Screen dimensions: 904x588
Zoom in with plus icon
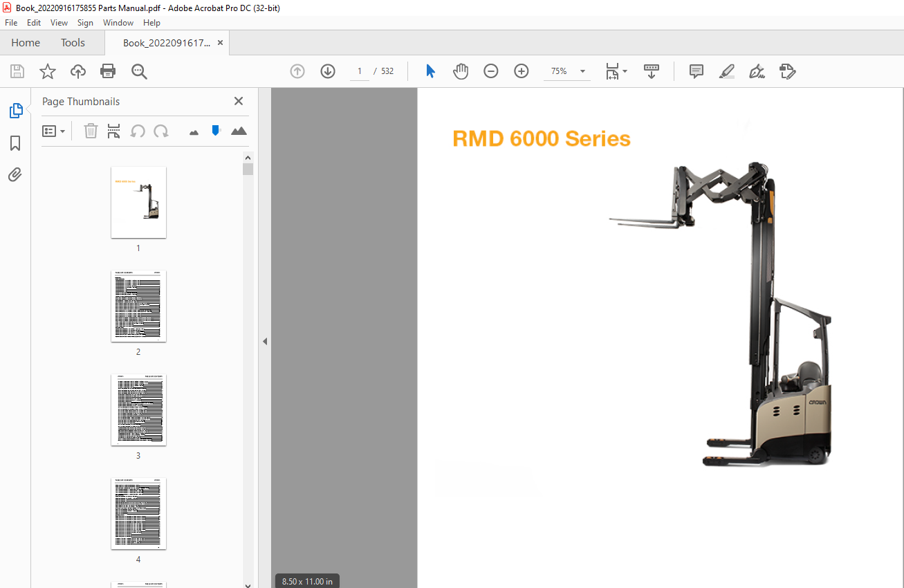click(522, 71)
